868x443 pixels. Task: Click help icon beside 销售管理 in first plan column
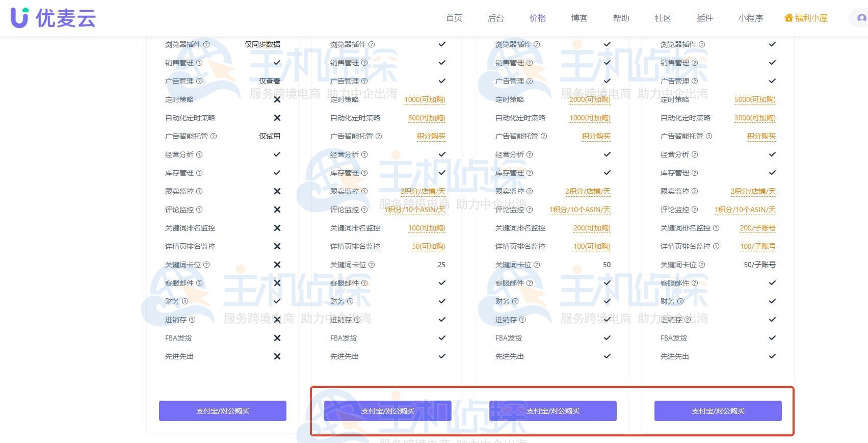199,63
